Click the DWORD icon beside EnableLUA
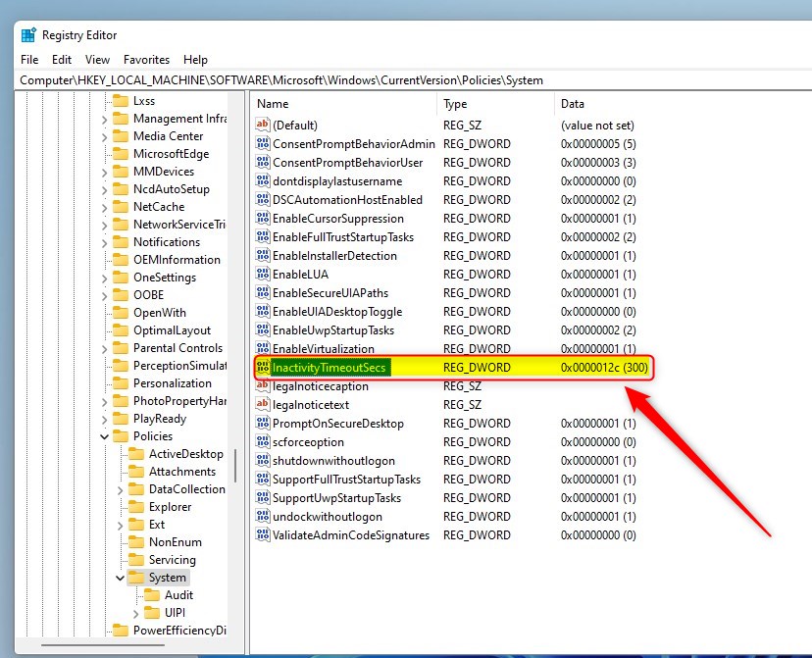 (262, 275)
